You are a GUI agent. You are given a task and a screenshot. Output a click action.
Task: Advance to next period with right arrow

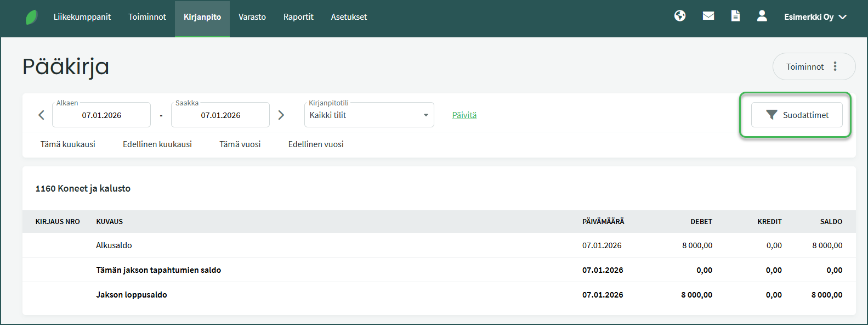coord(281,115)
